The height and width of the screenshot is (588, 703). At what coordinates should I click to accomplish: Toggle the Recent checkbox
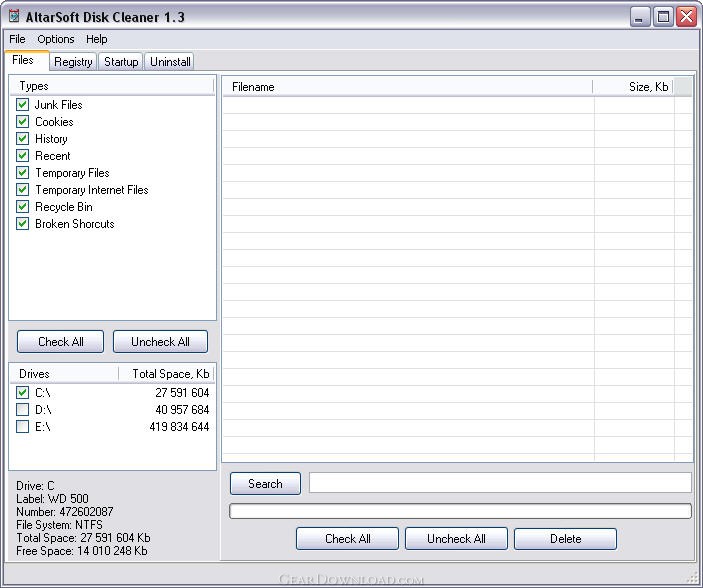tap(22, 156)
